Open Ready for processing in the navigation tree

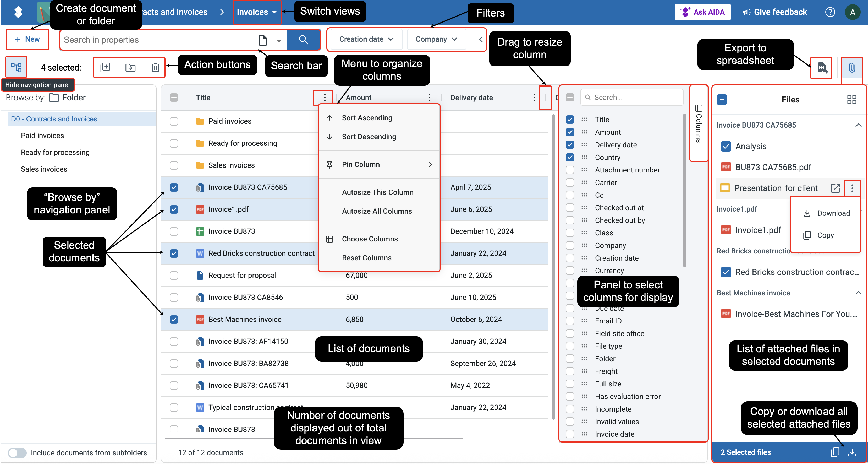click(x=55, y=152)
